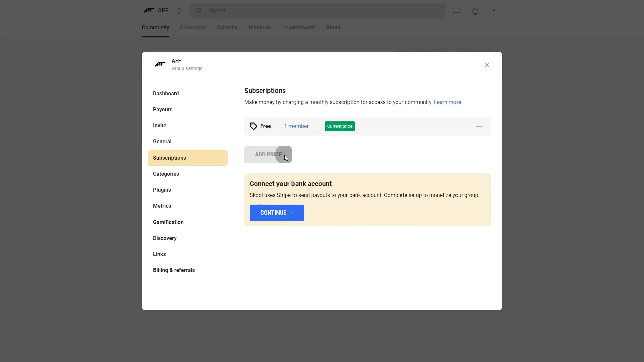The image size is (644, 362).
Task: Open Payouts settings section
Action: click(187, 110)
